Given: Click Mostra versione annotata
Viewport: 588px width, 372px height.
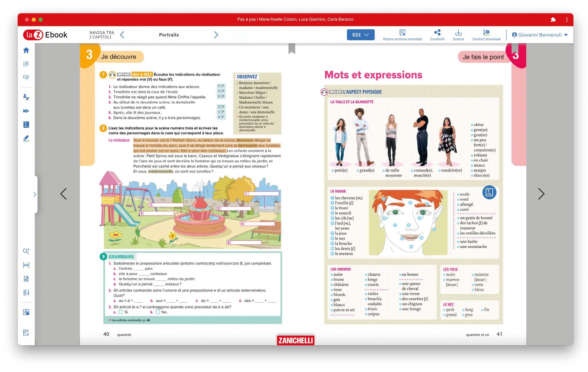Looking at the screenshot, I should point(402,35).
